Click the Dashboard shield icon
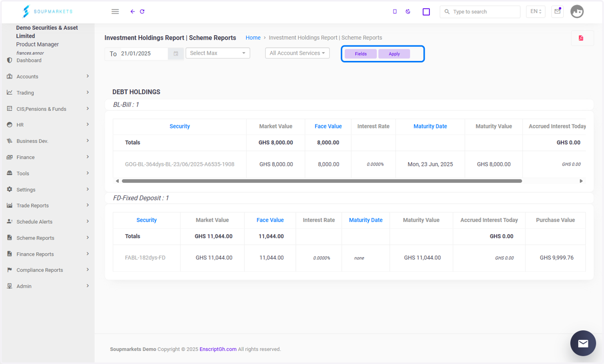Viewport: 604px width, 364px height. tap(10, 60)
